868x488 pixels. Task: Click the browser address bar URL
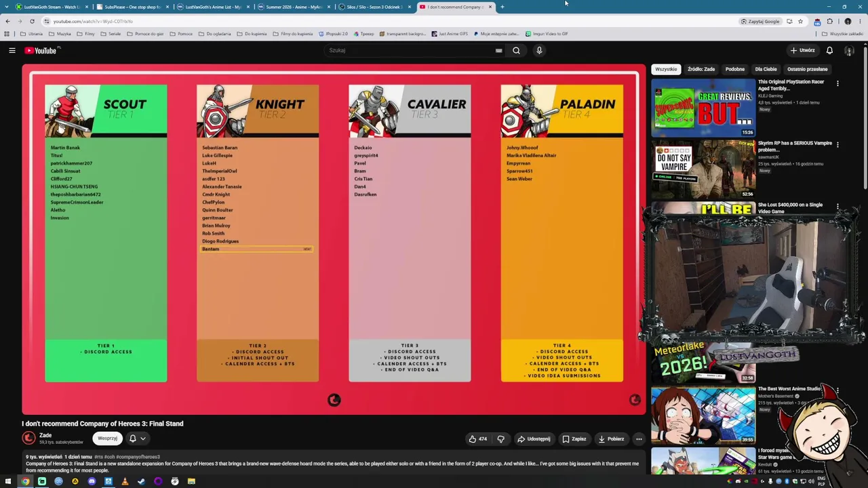pos(93,21)
